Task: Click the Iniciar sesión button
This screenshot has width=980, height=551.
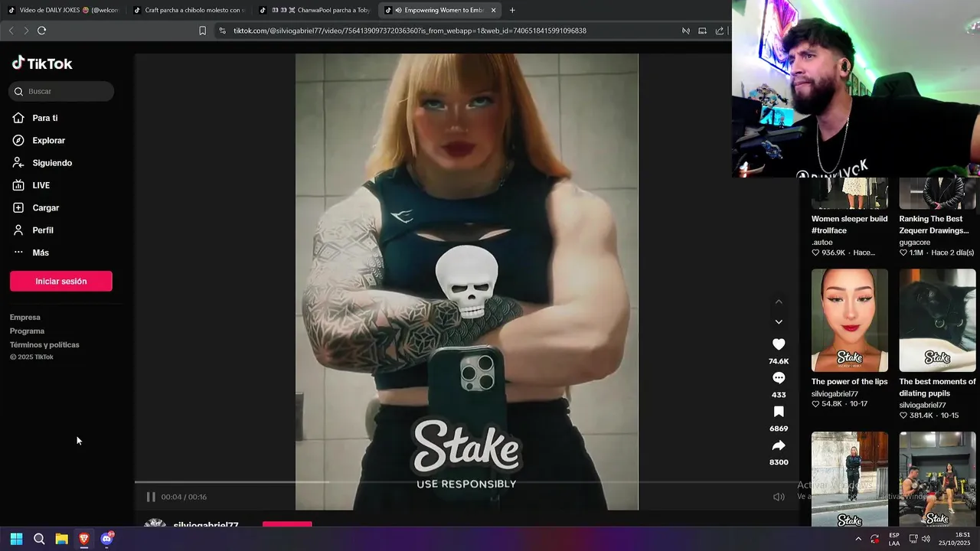Action: (61, 281)
